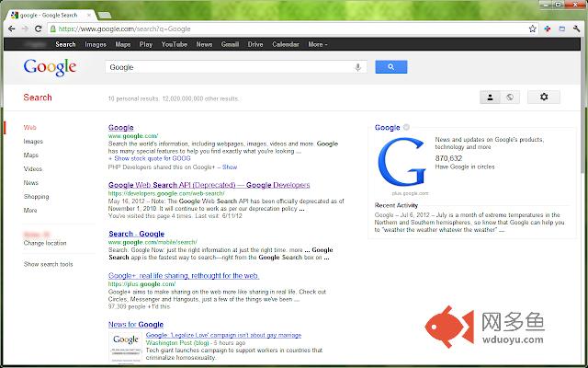
Task: Click Show next to PHP Developers shared
Action: tap(230, 167)
